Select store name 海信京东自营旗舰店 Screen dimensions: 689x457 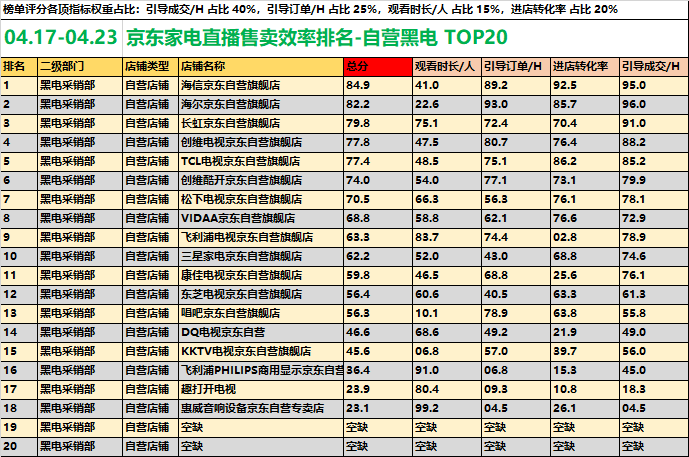point(230,85)
